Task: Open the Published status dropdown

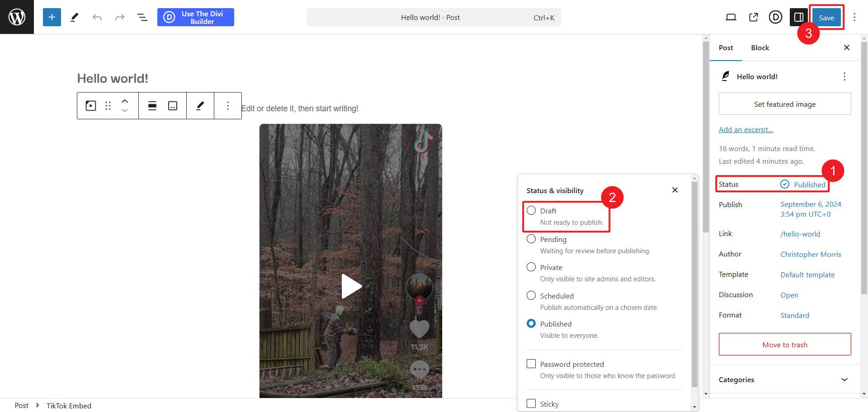Action: [803, 185]
